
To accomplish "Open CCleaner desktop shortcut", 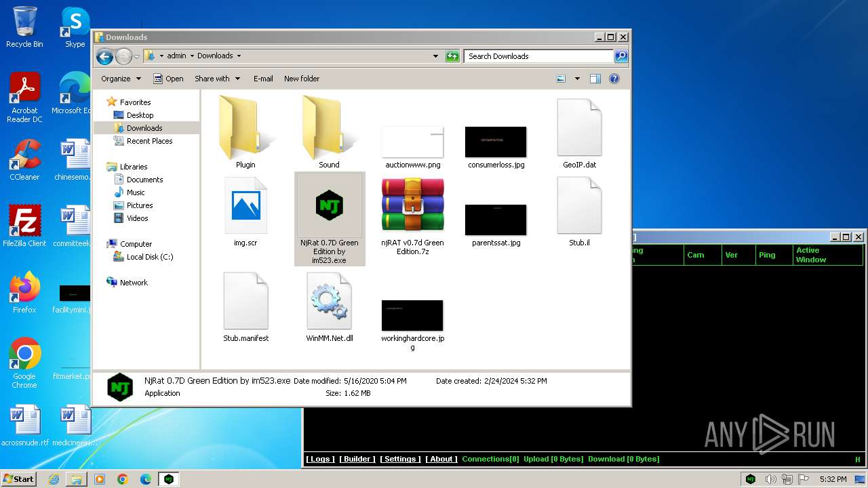I will [24, 160].
